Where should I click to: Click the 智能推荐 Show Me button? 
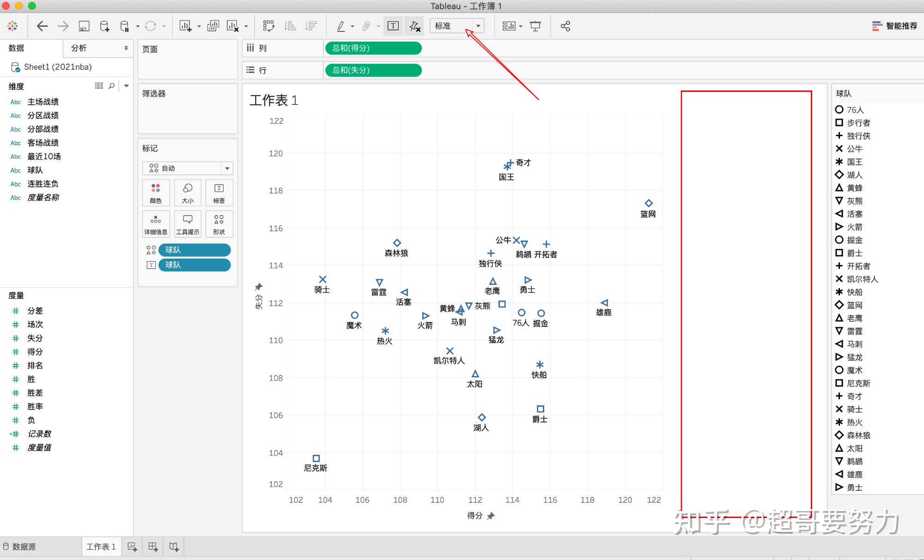point(895,26)
